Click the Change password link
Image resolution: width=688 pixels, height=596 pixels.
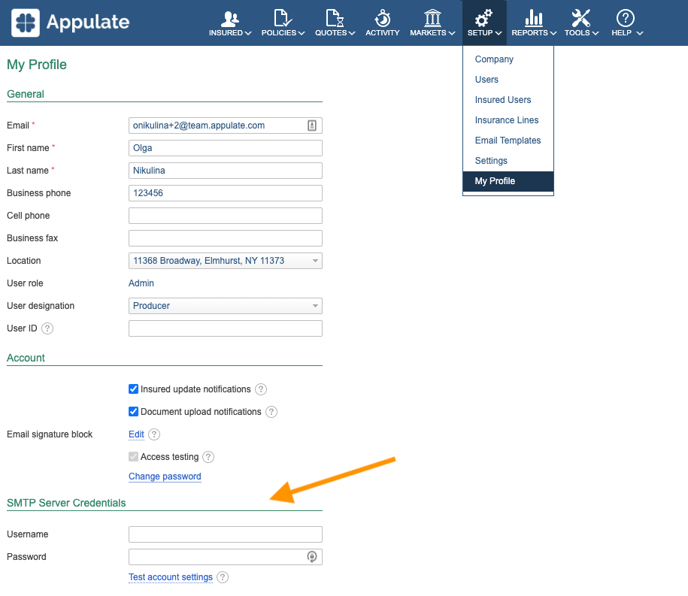click(165, 476)
